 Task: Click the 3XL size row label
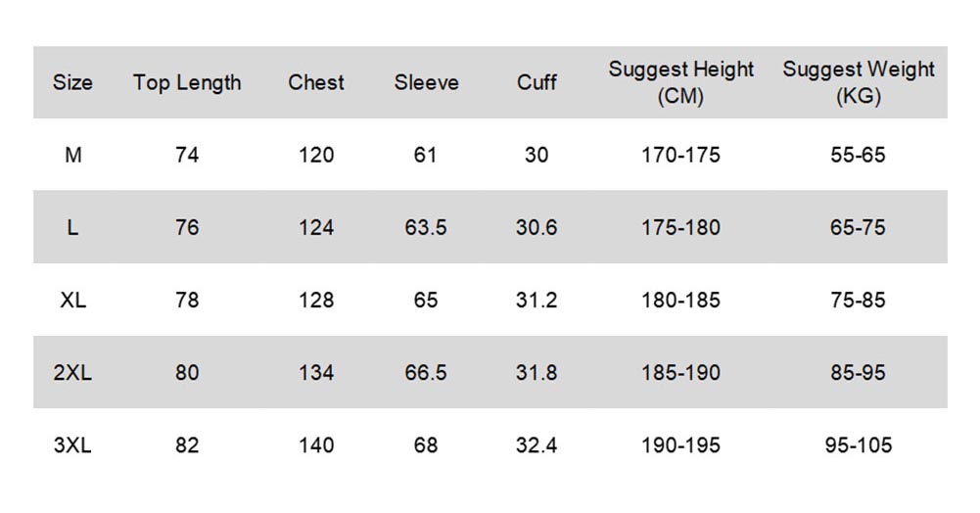72,445
